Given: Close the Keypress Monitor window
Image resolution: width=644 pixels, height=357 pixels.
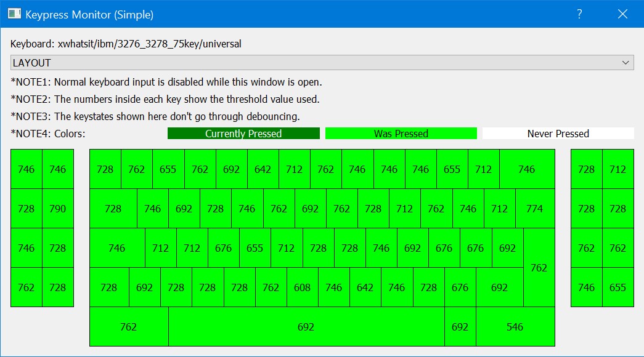Looking at the screenshot, I should pos(622,14).
